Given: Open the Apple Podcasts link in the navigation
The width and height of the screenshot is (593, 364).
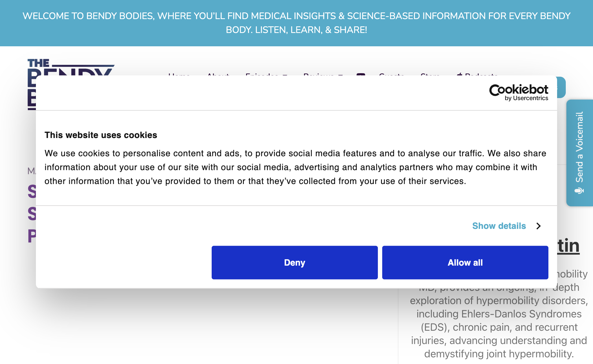Looking at the screenshot, I should tap(477, 74).
